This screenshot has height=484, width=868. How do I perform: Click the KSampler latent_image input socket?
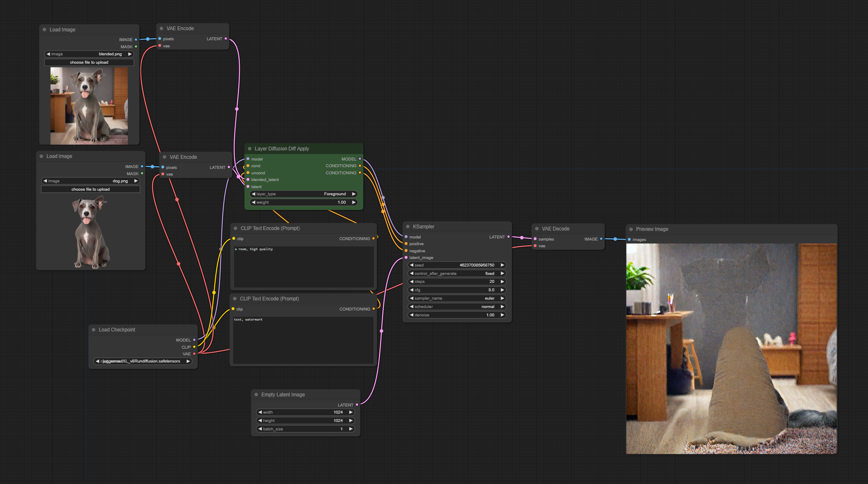tap(406, 258)
